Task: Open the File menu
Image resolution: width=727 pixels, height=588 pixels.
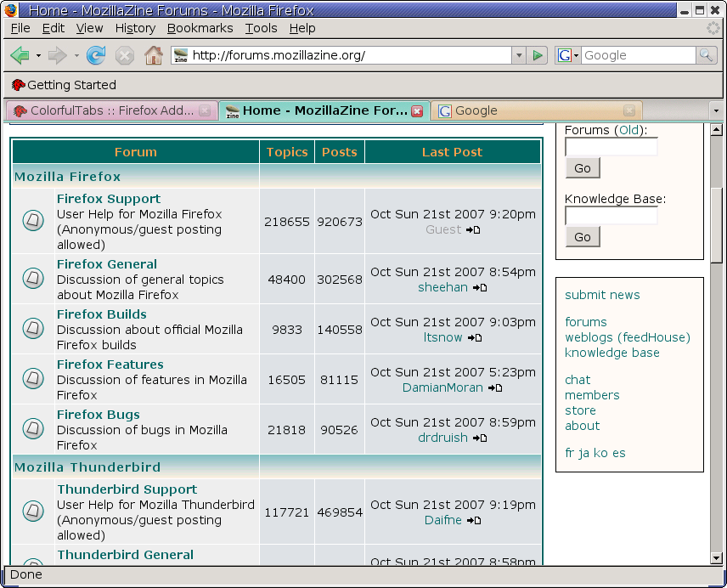Action: tap(20, 29)
